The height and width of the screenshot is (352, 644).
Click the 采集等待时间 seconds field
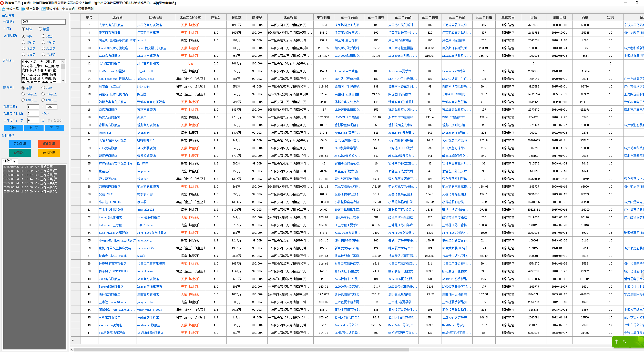coord(33,114)
